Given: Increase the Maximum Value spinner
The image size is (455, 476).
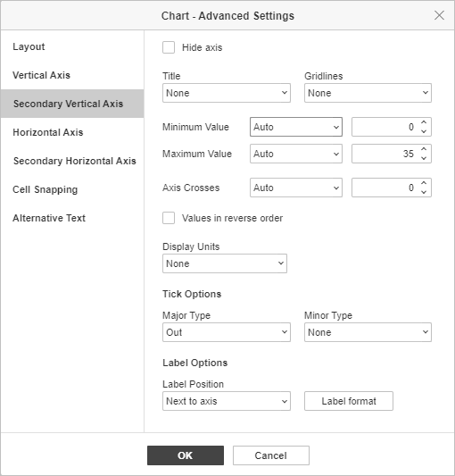Looking at the screenshot, I should tap(424, 149).
